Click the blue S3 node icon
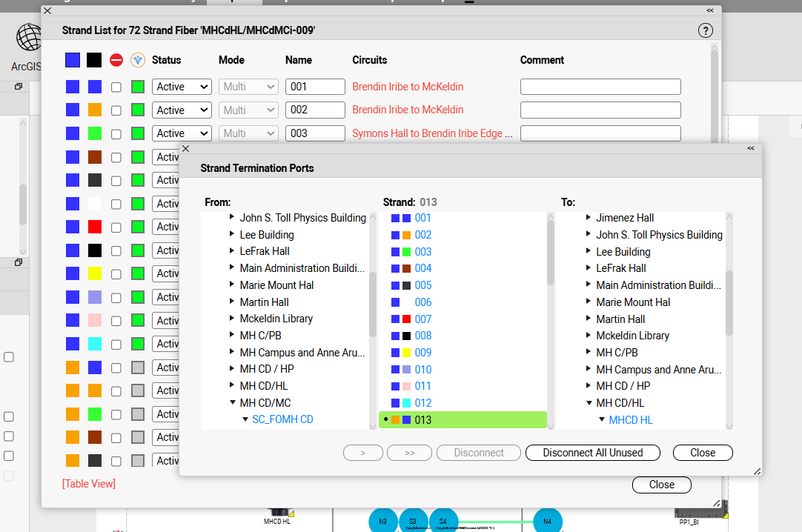Image resolution: width=802 pixels, height=532 pixels. tap(413, 522)
